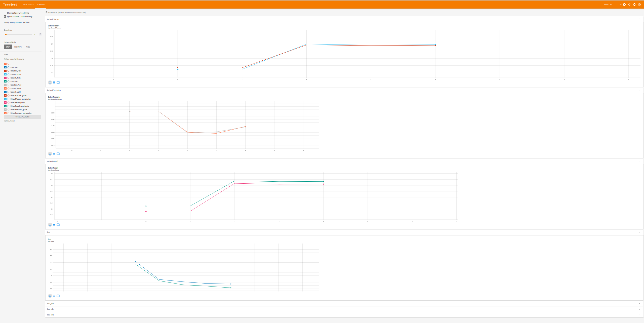Viewport: 644px width, 323px height.
Task: Set horizontal axis to RELATIVE
Action: coord(18,47)
